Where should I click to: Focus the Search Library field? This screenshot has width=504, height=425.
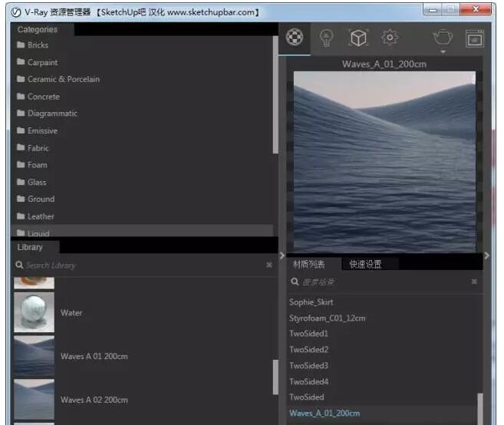point(143,265)
